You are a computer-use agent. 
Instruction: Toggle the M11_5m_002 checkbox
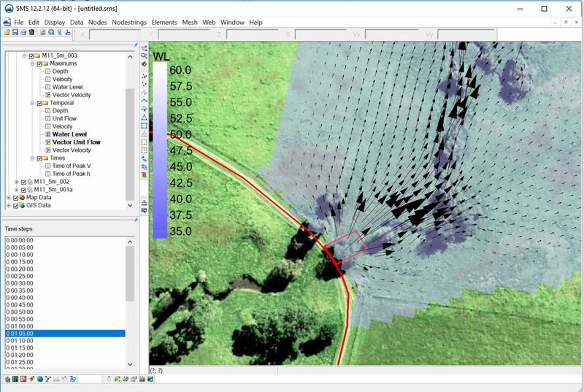coord(23,182)
